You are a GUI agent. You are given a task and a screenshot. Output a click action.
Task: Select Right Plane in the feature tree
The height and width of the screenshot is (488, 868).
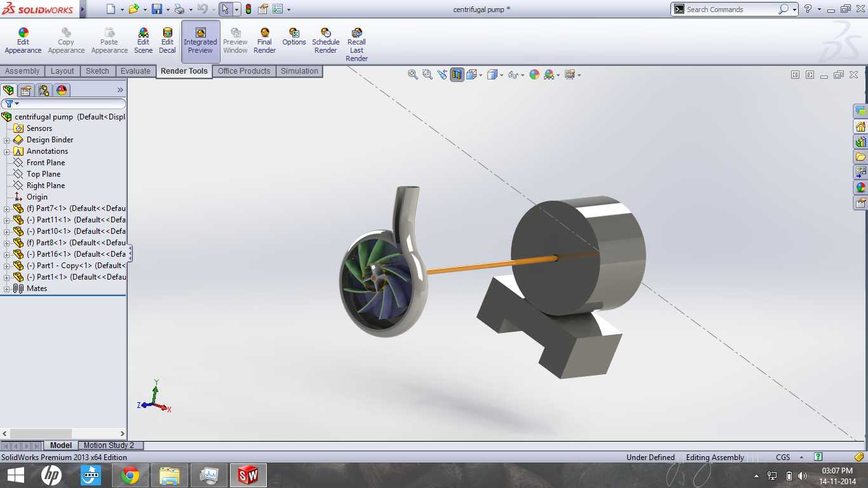click(46, 186)
